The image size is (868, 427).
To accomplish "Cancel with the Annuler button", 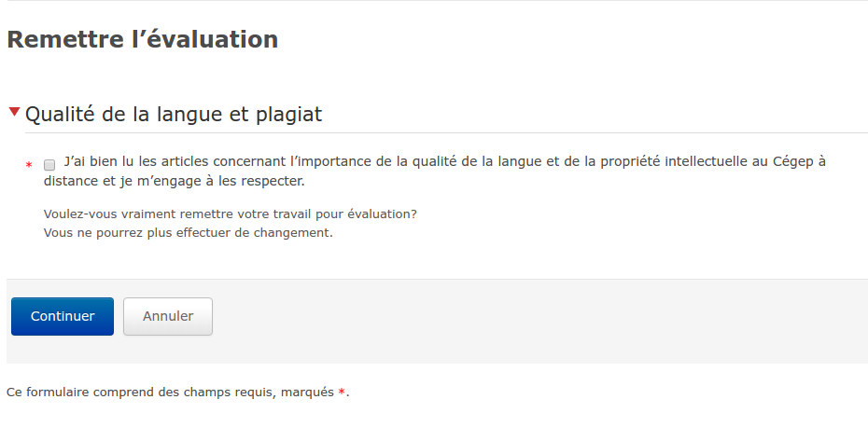I will click(x=168, y=316).
